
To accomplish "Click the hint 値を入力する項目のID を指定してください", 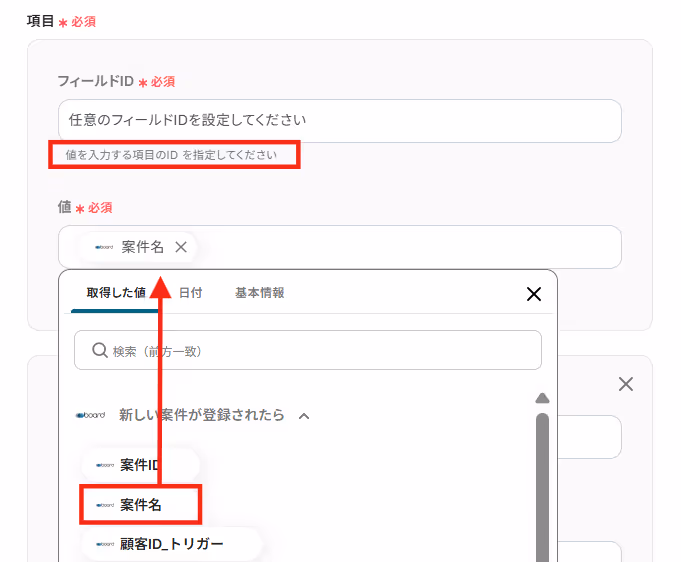I will [x=171, y=155].
